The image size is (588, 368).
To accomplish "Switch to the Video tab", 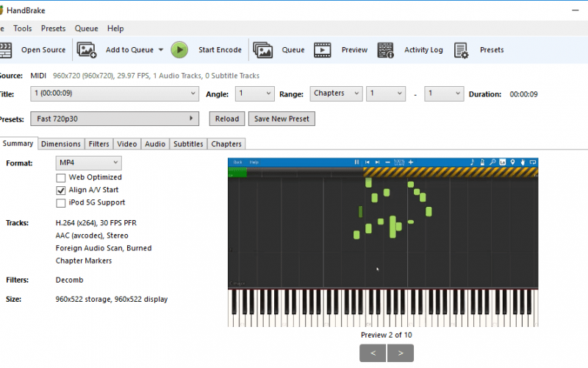I will 126,144.
